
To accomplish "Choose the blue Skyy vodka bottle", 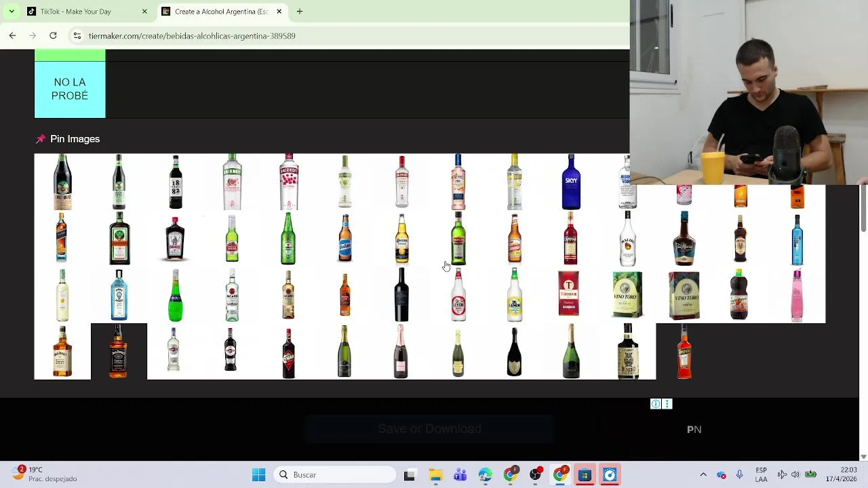I will point(571,182).
